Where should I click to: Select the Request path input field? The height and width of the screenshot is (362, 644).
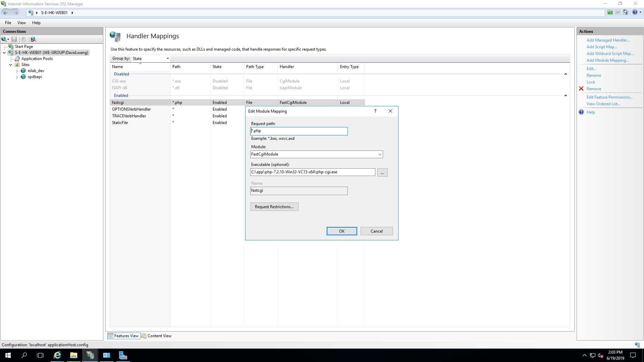pos(299,131)
